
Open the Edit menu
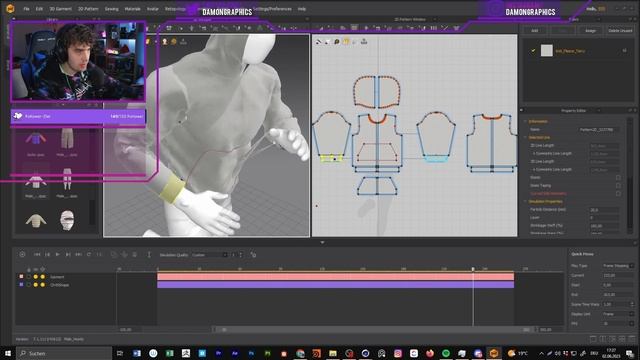pos(39,9)
